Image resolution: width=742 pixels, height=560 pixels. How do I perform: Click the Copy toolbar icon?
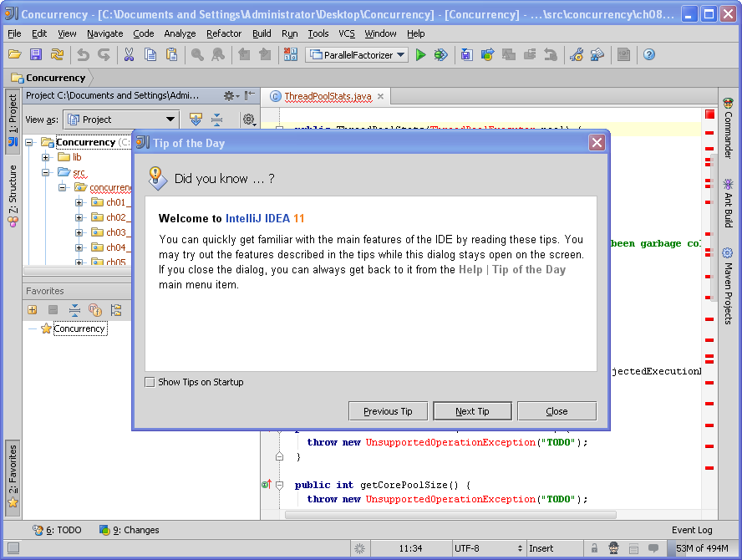150,55
